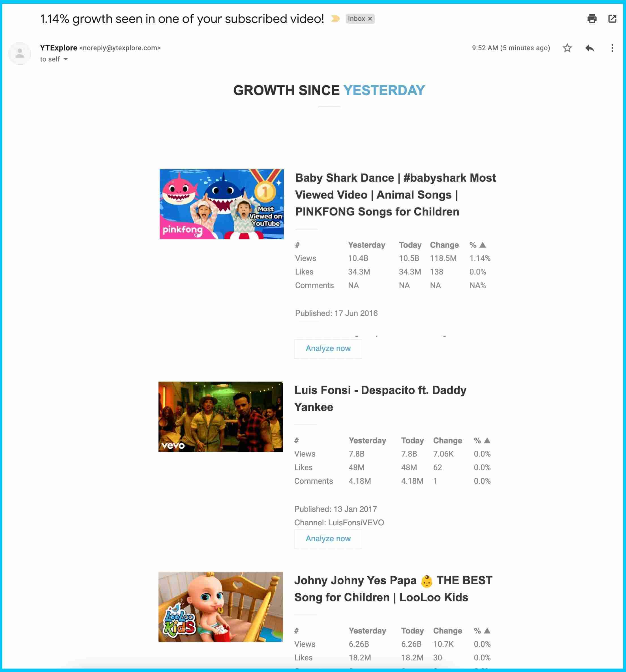
Task: Click the reply icon on email
Action: point(589,48)
